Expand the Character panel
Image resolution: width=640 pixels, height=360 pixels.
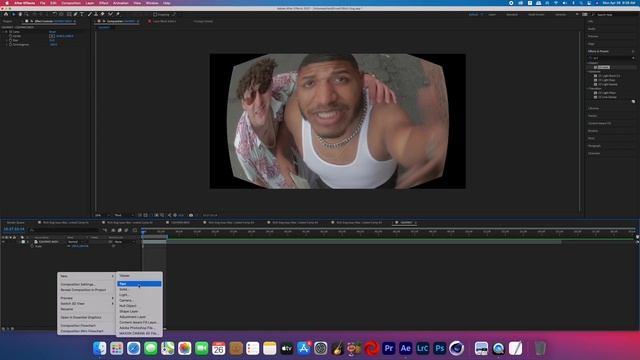(x=594, y=153)
